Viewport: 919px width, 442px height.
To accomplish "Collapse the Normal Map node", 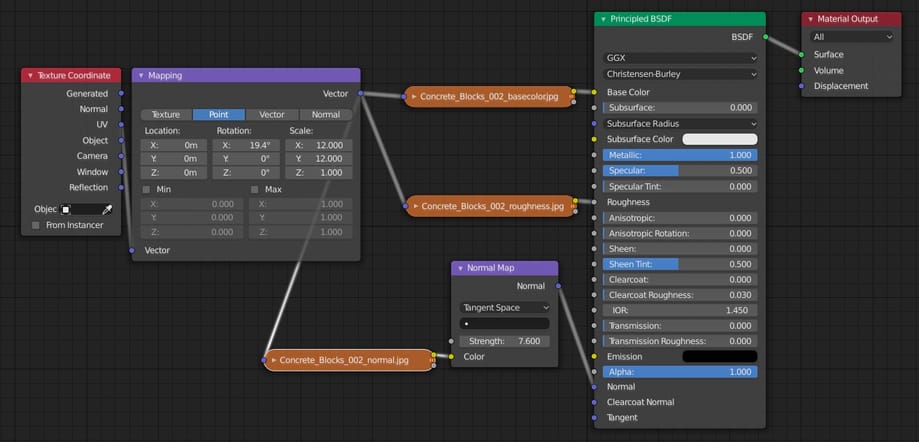I will coord(460,268).
